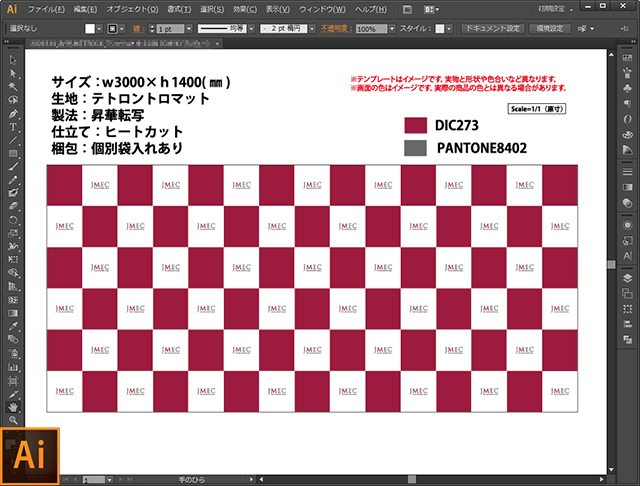Click the fill color swatch in control bar
The height and width of the screenshot is (486, 640).
coord(90,30)
